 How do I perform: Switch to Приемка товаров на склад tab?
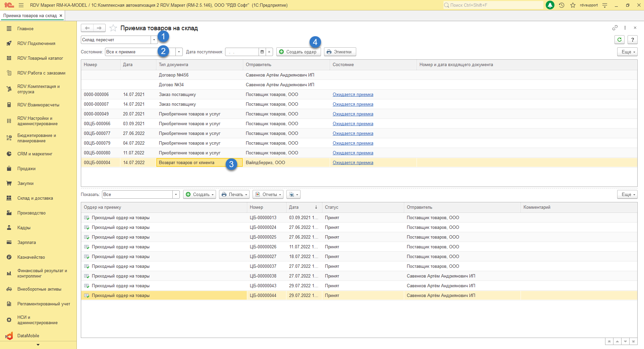(30, 16)
